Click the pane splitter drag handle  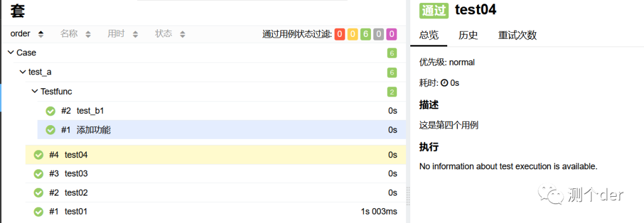[x=408, y=196]
